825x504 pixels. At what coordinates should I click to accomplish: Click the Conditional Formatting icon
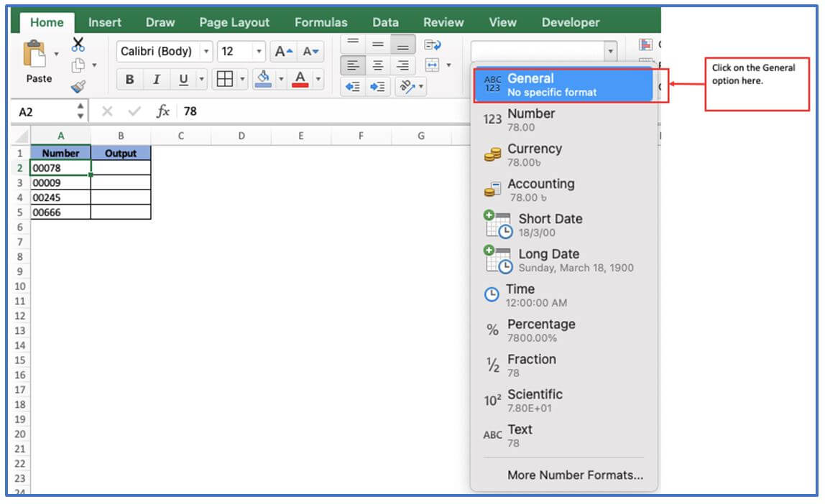coord(645,45)
